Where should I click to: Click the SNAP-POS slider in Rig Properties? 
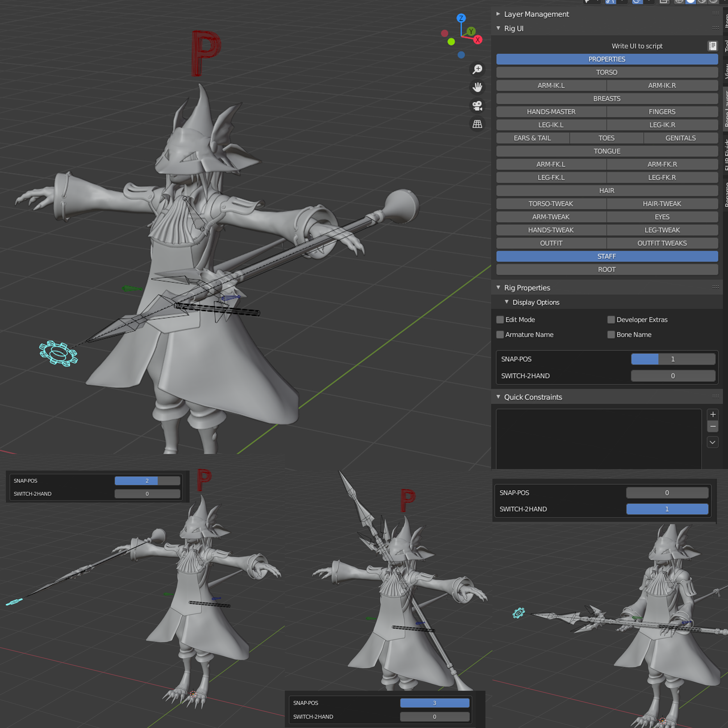tap(673, 359)
